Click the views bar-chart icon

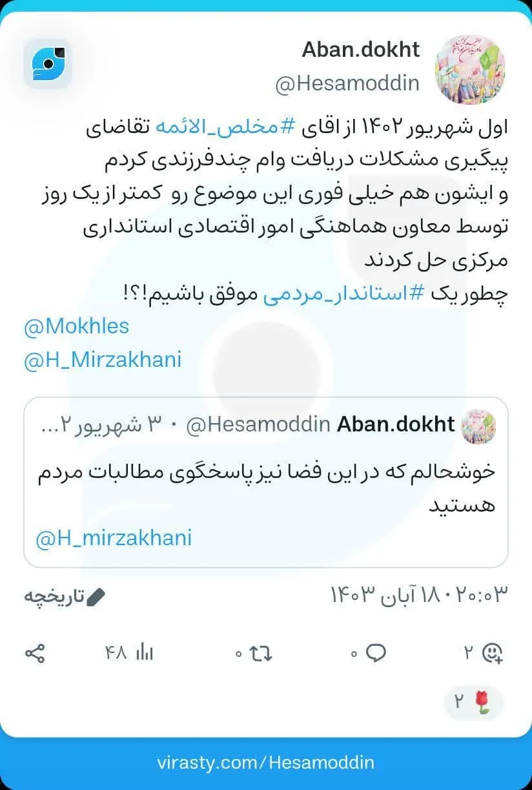144,652
